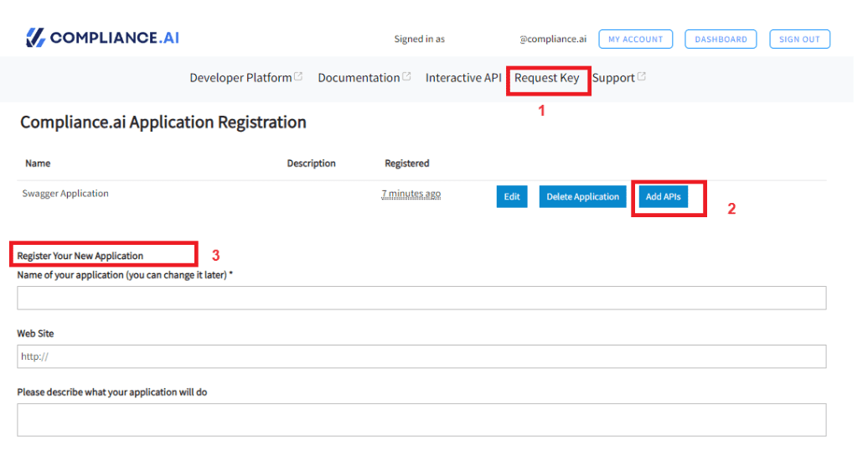Click the '7 minutes ago' registered timestamp
The height and width of the screenshot is (457, 868).
(x=411, y=194)
